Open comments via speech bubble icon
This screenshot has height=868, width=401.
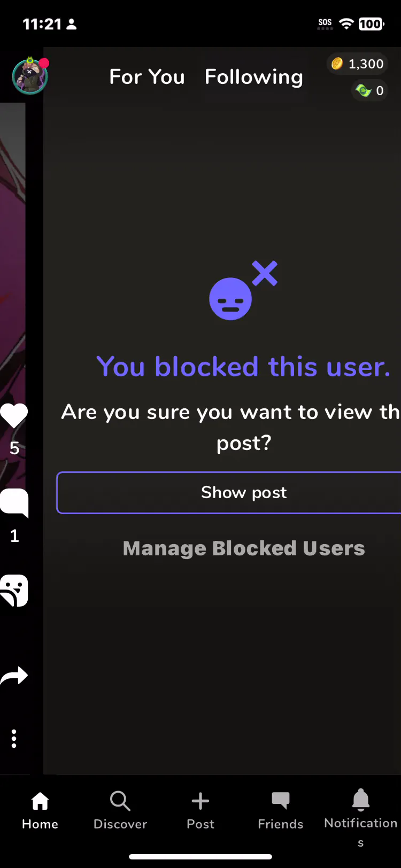(x=14, y=502)
